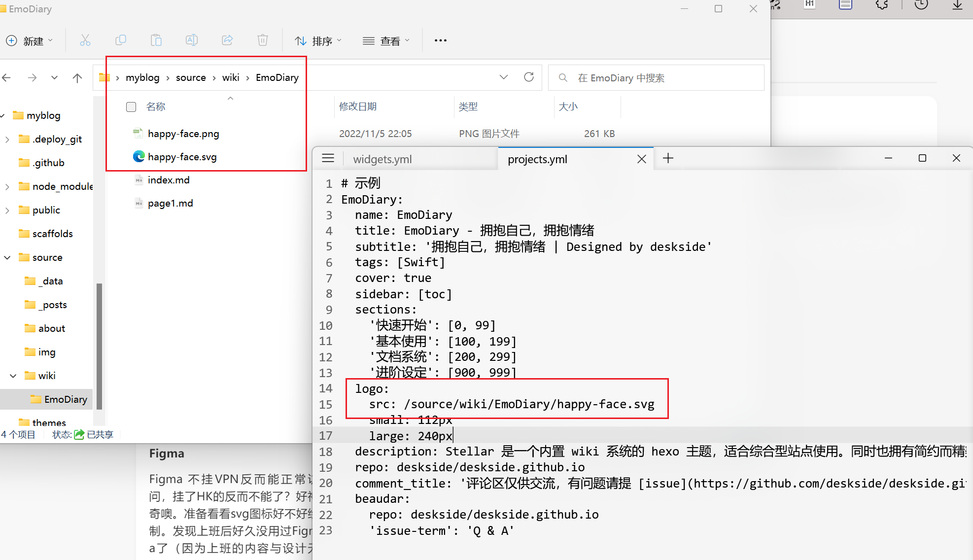Select the happy-face.png file
This screenshot has height=560, width=973.
(x=183, y=134)
